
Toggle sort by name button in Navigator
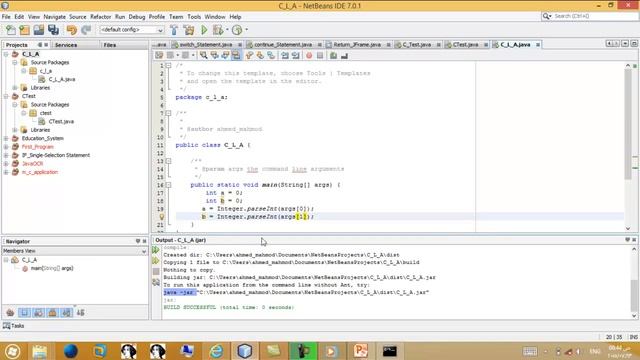[80, 313]
